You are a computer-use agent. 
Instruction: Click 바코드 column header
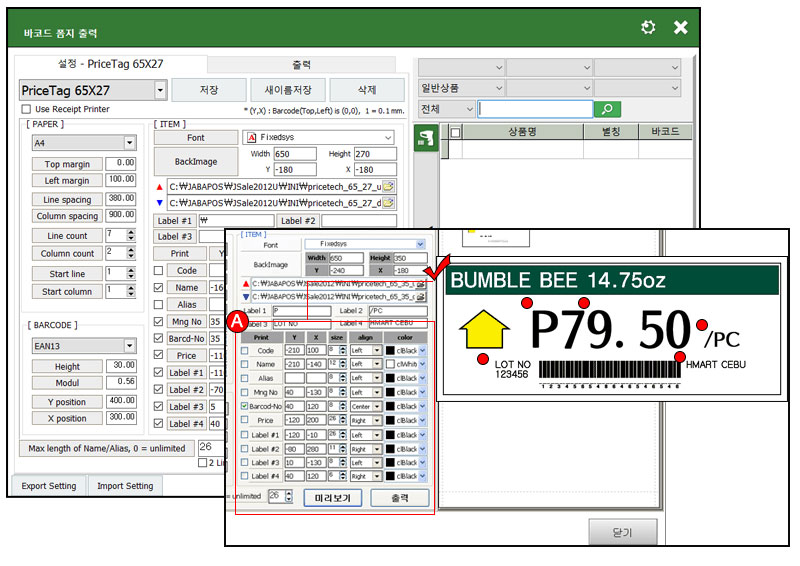point(665,132)
